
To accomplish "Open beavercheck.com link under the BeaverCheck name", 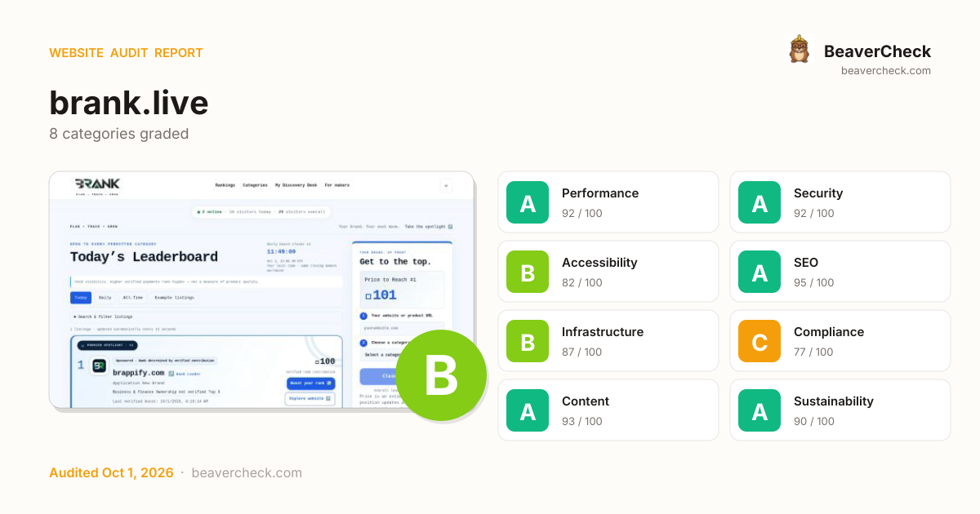I will 886,71.
